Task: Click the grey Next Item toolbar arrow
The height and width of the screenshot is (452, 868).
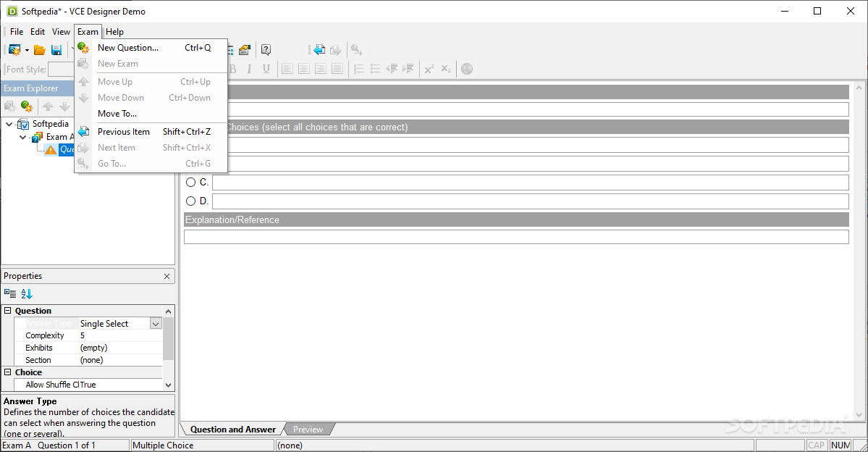Action: (335, 50)
